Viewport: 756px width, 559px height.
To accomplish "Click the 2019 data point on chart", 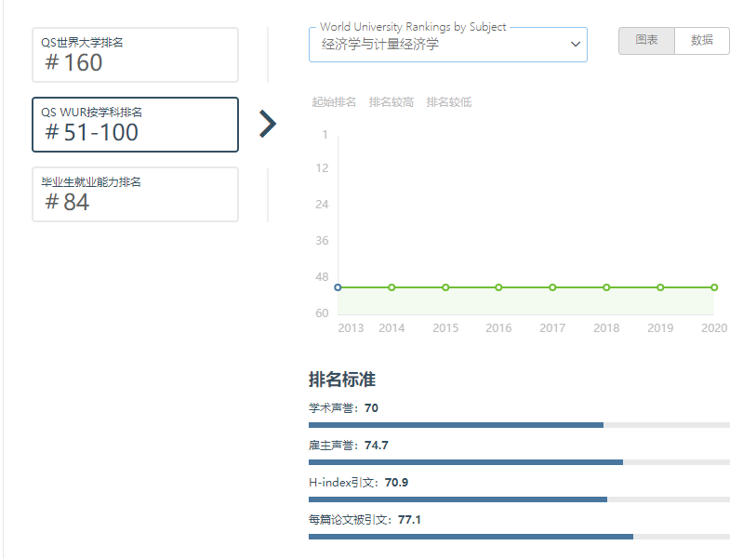I will pyautogui.click(x=660, y=287).
